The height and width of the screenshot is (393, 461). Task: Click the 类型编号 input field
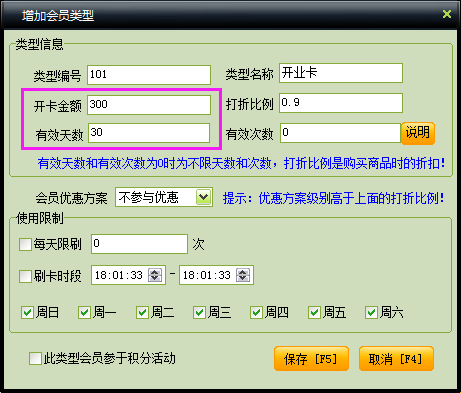[x=149, y=75]
